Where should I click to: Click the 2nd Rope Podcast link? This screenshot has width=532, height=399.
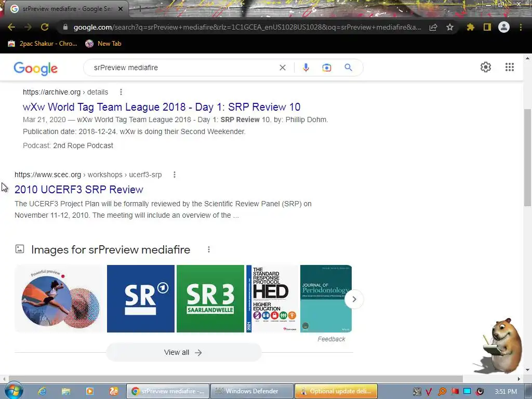83,145
